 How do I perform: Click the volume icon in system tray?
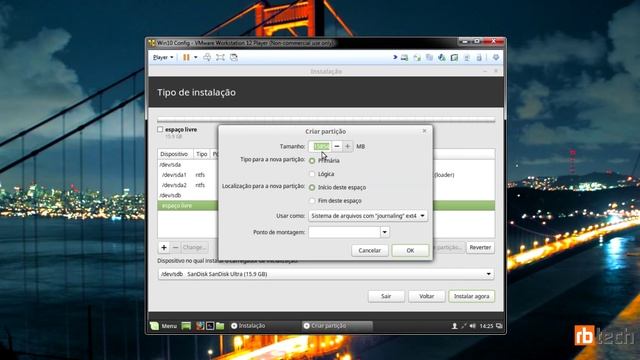pyautogui.click(x=473, y=326)
